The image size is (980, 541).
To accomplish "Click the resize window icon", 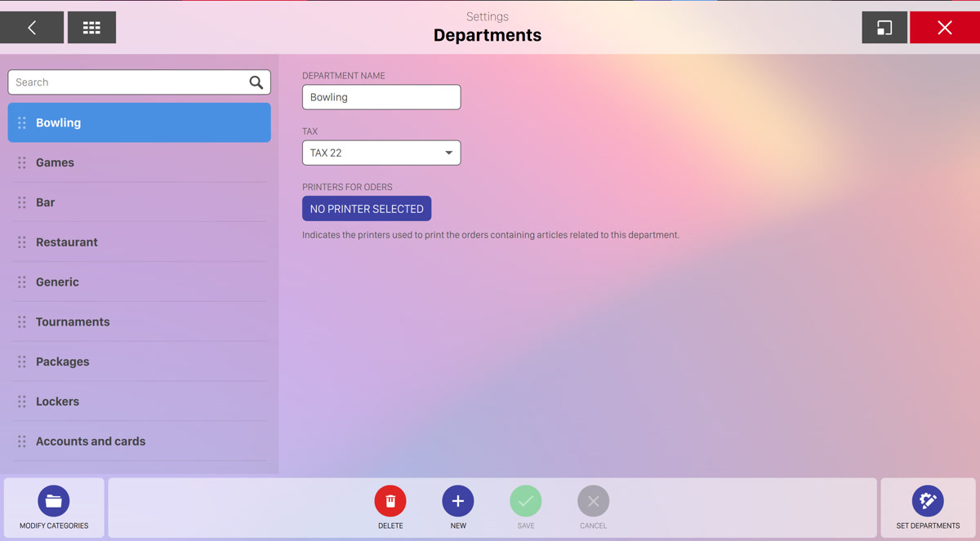I will (884, 28).
